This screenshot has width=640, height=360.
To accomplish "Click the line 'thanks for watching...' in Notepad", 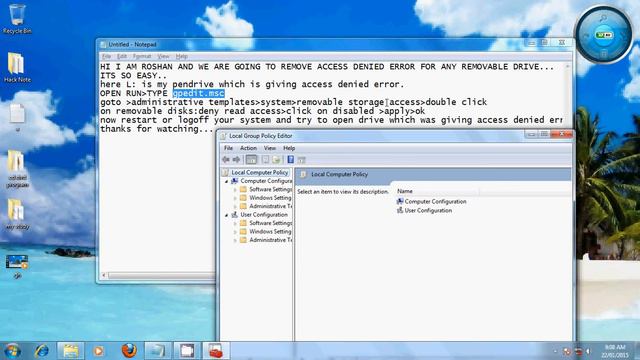I will [x=157, y=129].
